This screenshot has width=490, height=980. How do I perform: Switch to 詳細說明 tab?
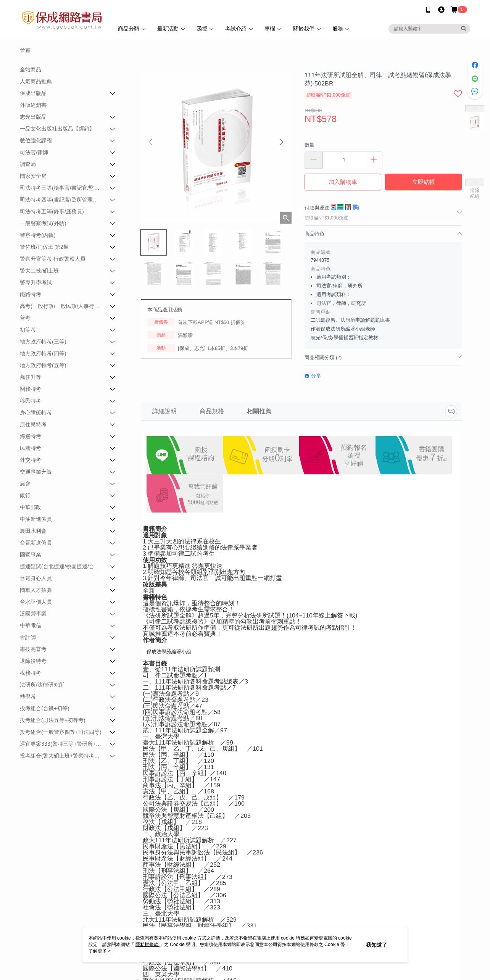coord(164,411)
